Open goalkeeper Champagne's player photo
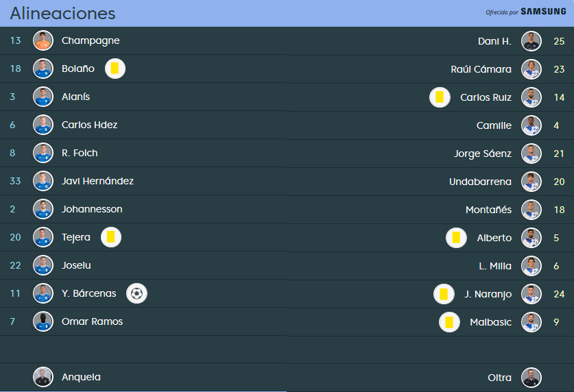Screen dimensions: 574x392 (43, 40)
